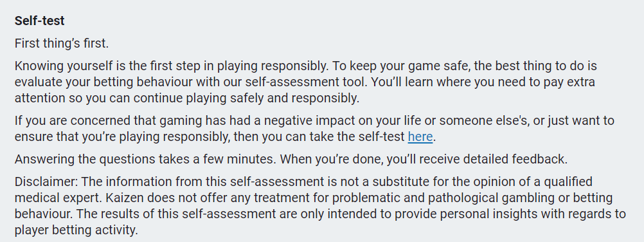
Task: Open the self-test via the 'here' link
Action: pos(420,136)
